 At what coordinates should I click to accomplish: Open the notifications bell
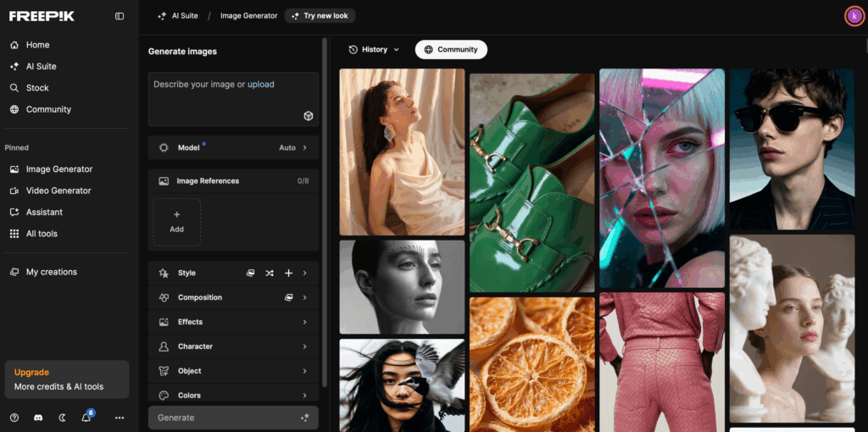(x=86, y=418)
